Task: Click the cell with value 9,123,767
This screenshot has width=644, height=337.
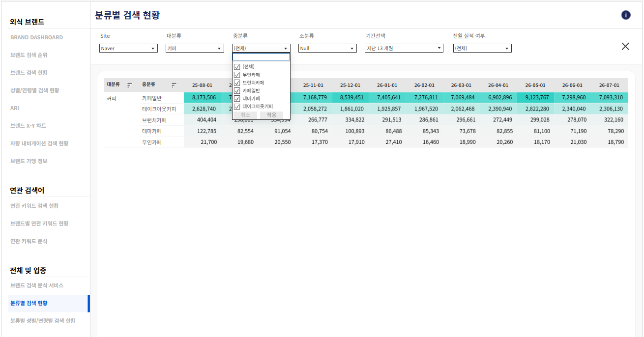Action: point(535,98)
